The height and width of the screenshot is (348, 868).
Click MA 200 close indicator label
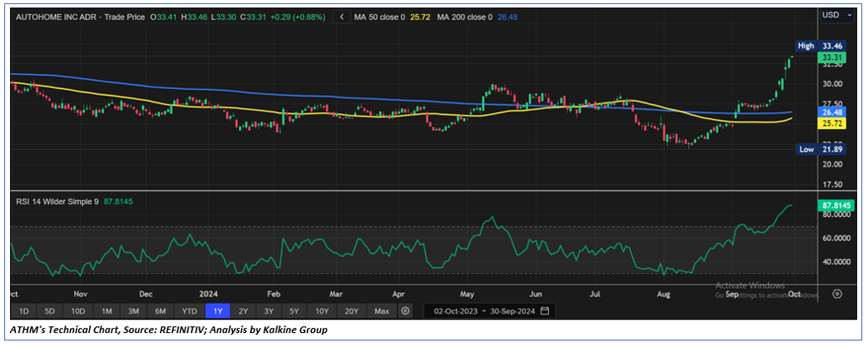tap(464, 17)
